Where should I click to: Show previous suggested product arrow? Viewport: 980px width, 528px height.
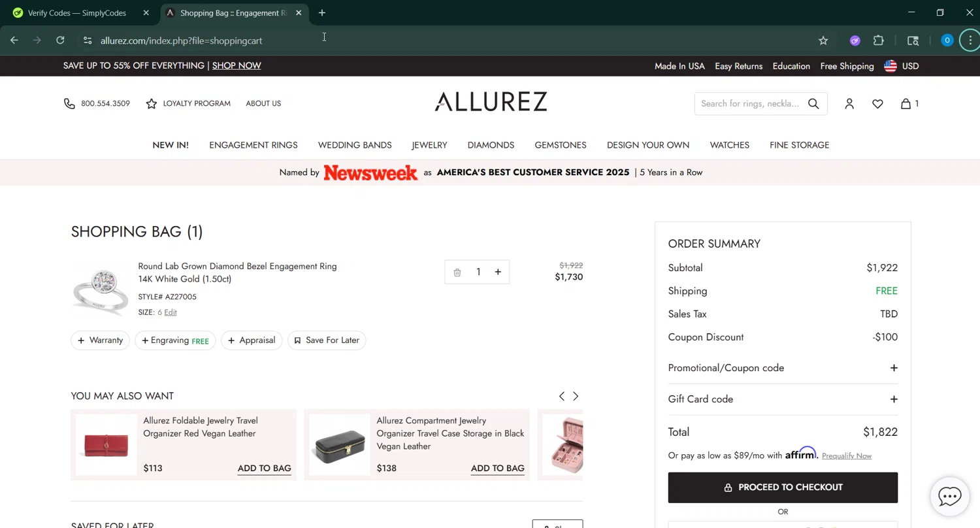[561, 396]
